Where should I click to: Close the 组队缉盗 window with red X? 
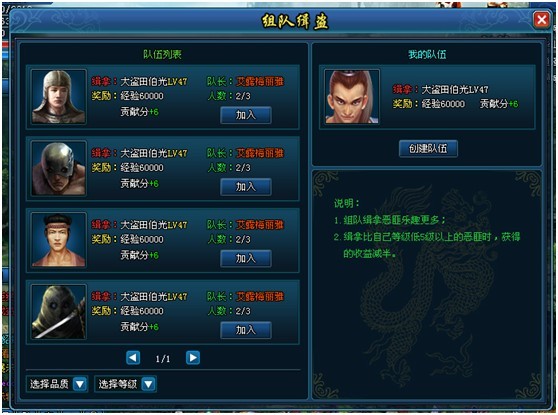tap(541, 20)
